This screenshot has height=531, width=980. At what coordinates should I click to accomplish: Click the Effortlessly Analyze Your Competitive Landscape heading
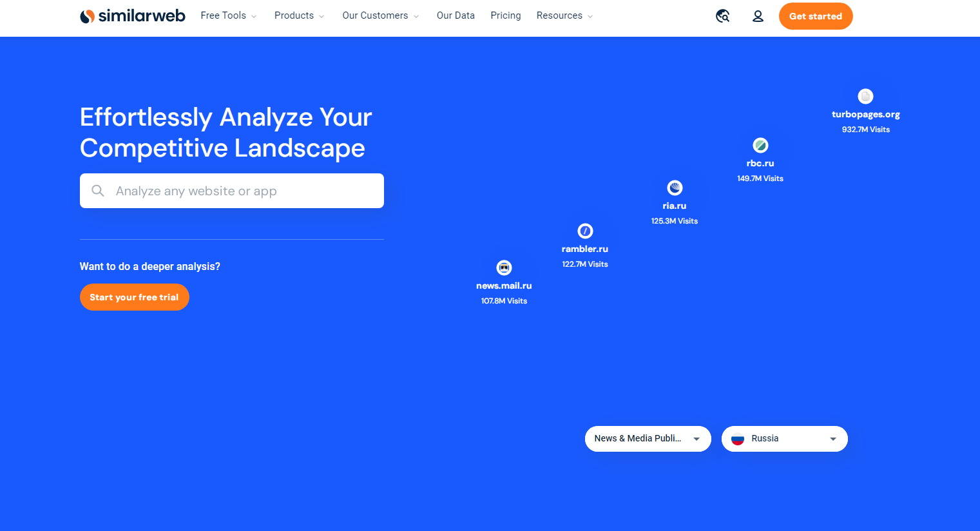click(x=226, y=133)
